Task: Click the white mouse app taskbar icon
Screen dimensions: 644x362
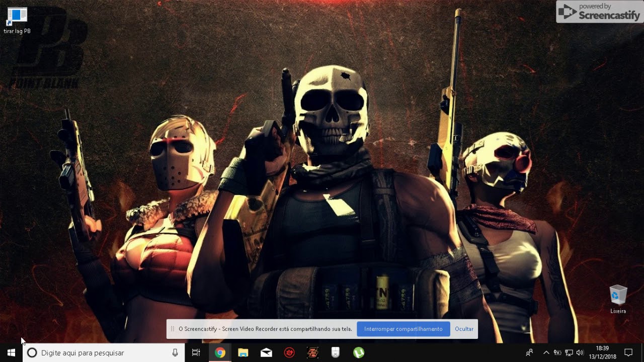Action: (336, 352)
